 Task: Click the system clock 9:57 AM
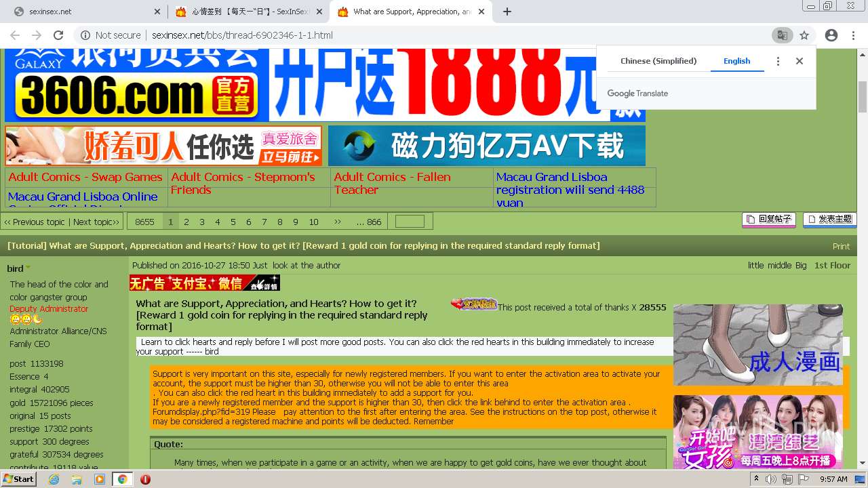tap(834, 479)
